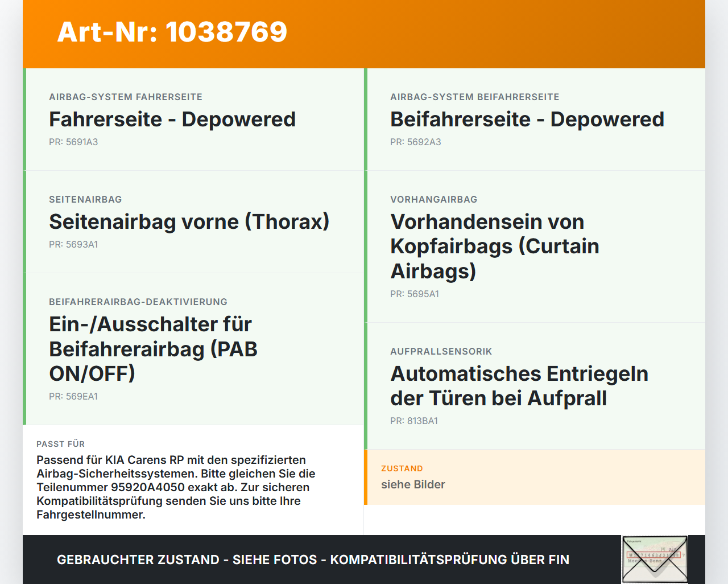Click the PR: 569EA1 code
The width and height of the screenshot is (728, 584).
tap(73, 396)
